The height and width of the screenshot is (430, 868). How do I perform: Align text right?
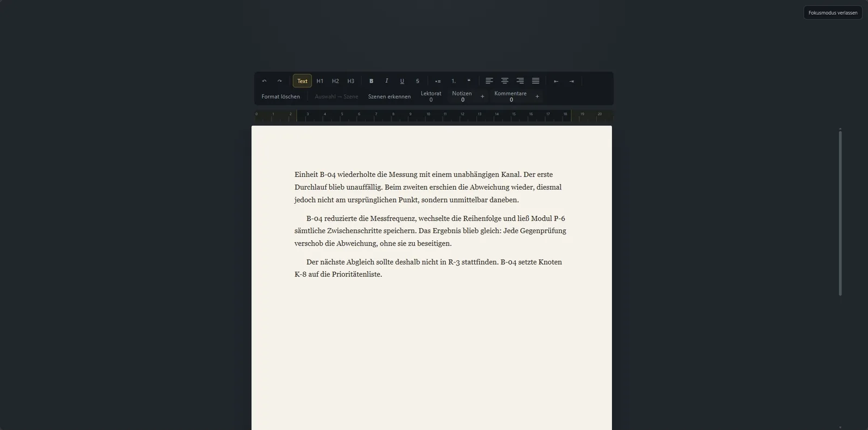520,81
